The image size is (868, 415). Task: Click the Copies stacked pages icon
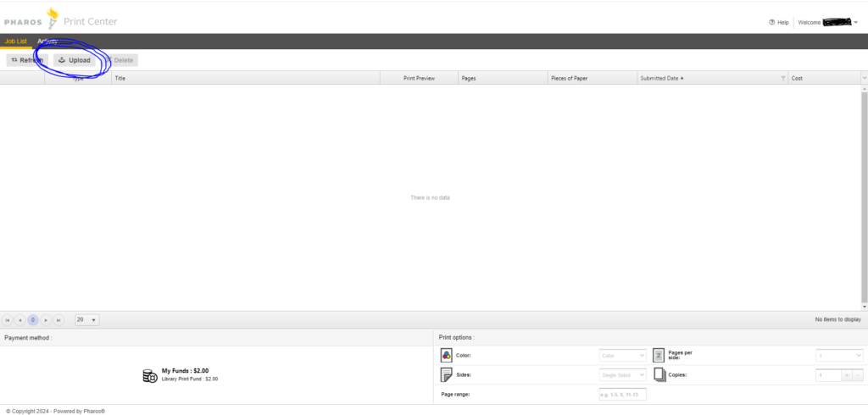click(659, 375)
